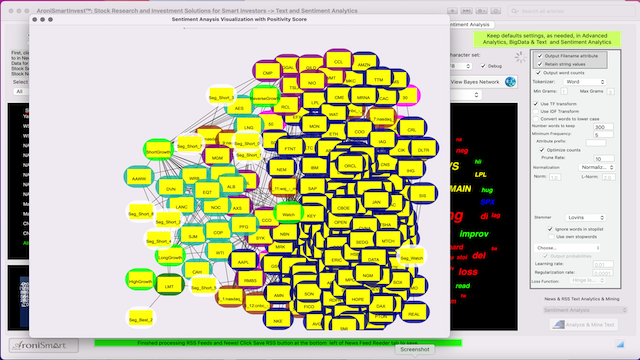The height and width of the screenshot is (360, 640).
Task: Click the fast-forward toolbar button
Action: (467, 11)
